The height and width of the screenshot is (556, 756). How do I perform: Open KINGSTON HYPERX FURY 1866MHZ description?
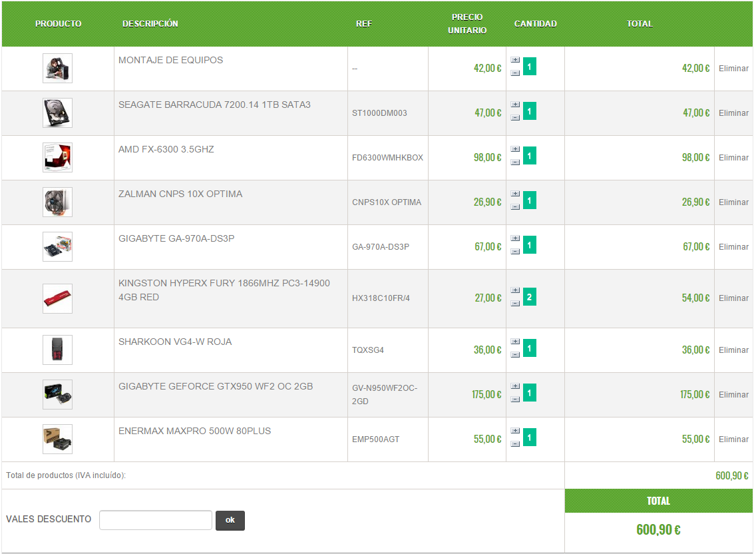pos(224,290)
